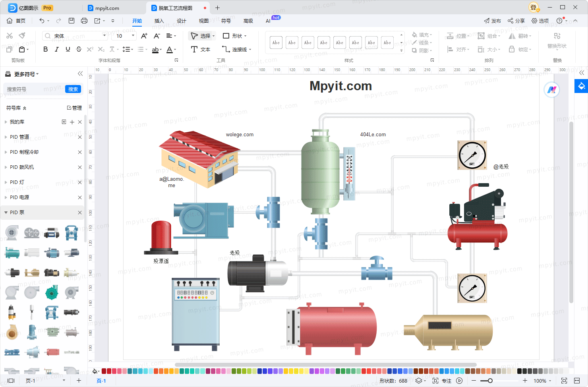This screenshot has width=588, height=387.
Task: Collapse the symbol panel with double-chevron
Action: point(80,74)
